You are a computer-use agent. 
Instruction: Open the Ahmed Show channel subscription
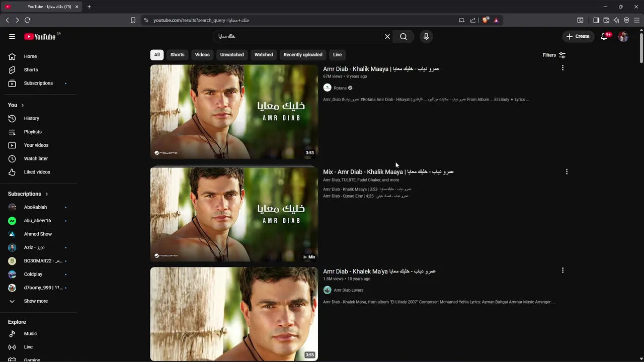point(38,234)
